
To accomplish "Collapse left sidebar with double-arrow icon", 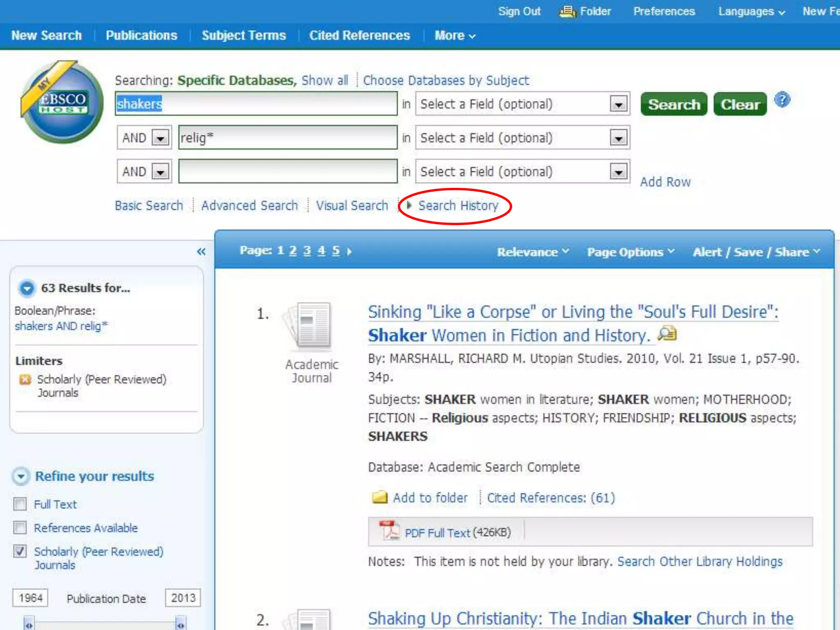I will pos(201,251).
